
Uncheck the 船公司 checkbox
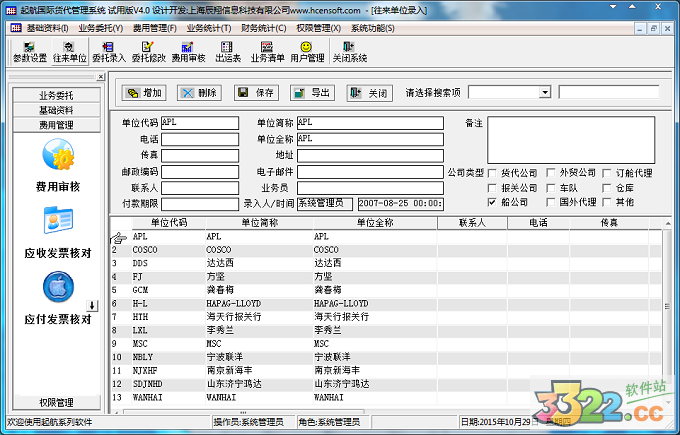click(x=492, y=202)
